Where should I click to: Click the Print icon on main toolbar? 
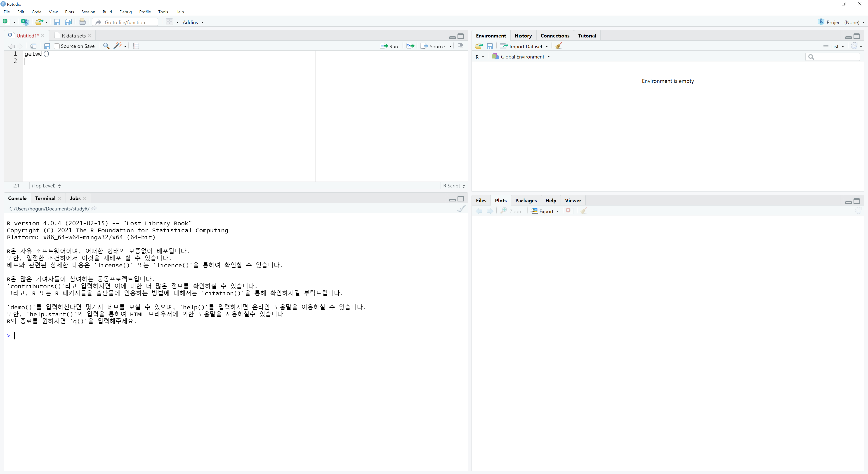click(82, 22)
